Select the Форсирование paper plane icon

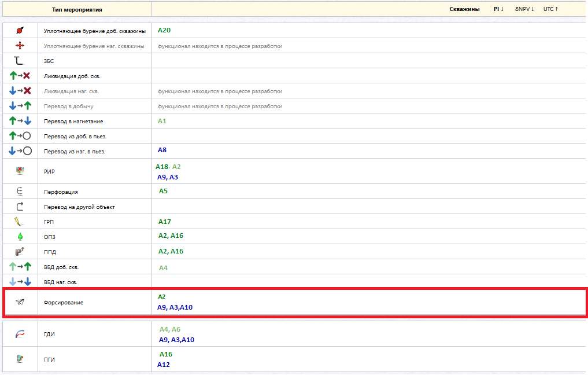point(20,302)
